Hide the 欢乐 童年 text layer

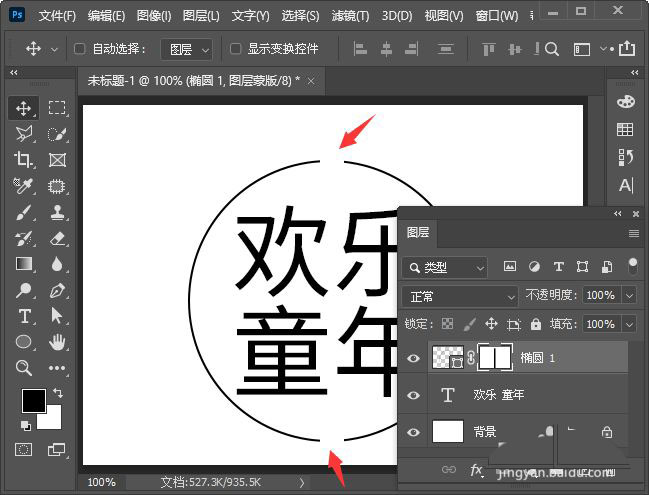pos(413,395)
